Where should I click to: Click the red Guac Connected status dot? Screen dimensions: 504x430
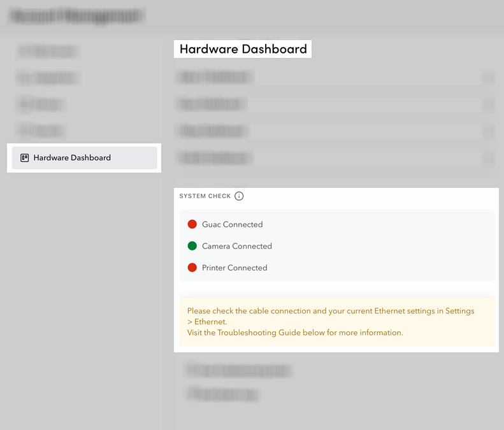click(x=192, y=224)
